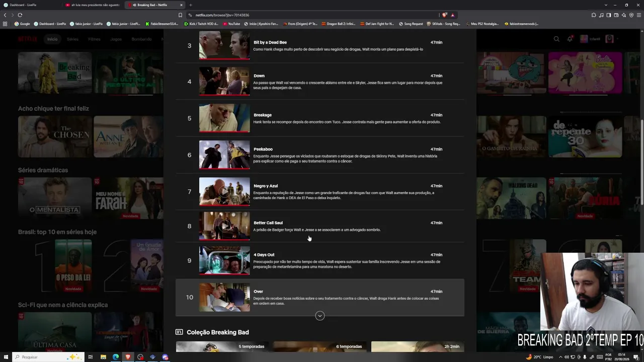Open Brave main menu hamburger icon
Image resolution: width=644 pixels, height=362 pixels.
click(x=638, y=15)
